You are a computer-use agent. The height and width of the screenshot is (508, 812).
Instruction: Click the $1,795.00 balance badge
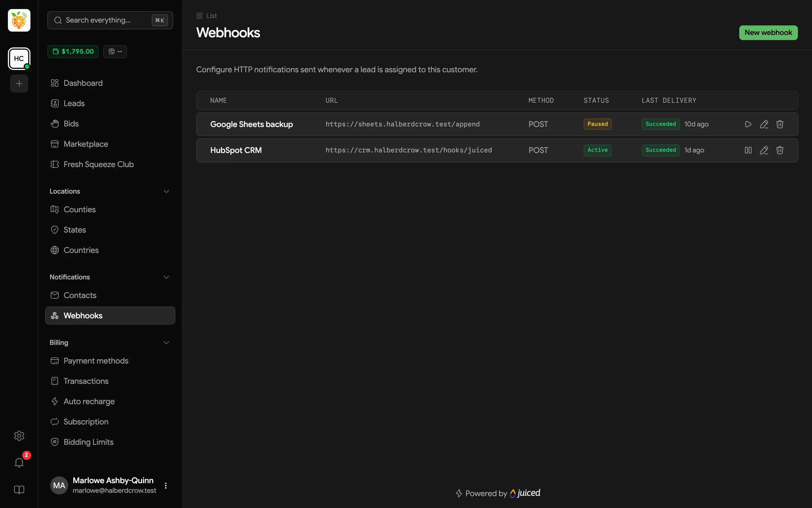73,51
